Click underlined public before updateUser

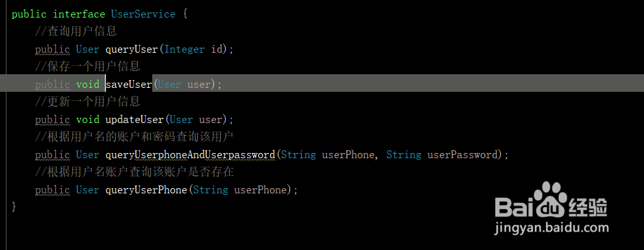pyautogui.click(x=52, y=120)
